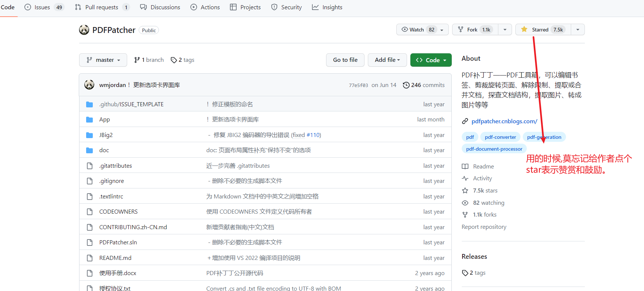Click the Go to file button

pyautogui.click(x=345, y=60)
